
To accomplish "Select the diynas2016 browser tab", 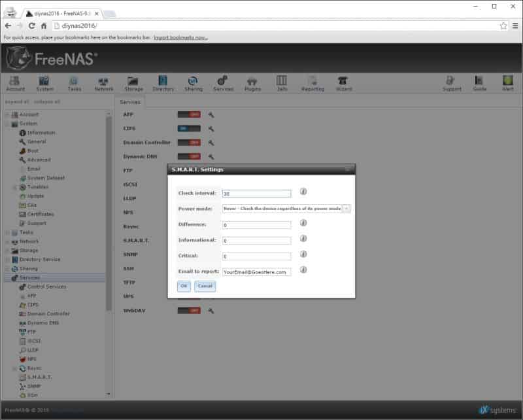I will pyautogui.click(x=62, y=13).
